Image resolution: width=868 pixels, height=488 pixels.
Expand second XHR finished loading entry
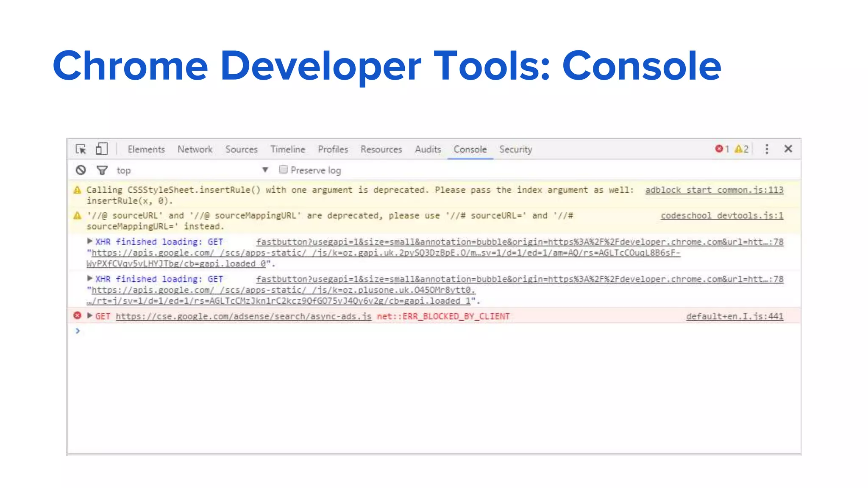(89, 278)
